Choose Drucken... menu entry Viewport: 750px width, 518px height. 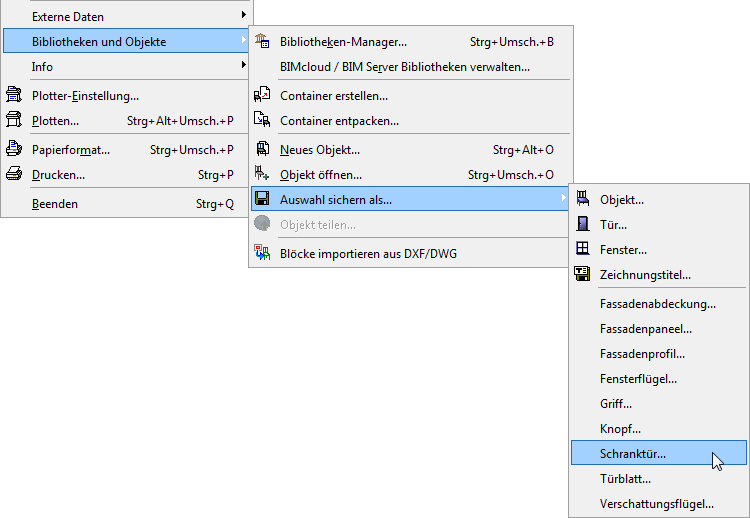(126, 175)
